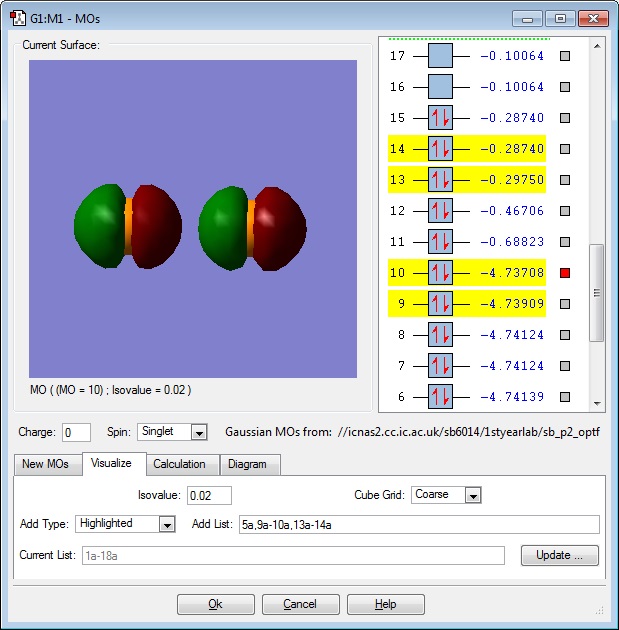Click the orbital list scroll down arrow
Image resolution: width=619 pixels, height=630 pixels.
597,403
